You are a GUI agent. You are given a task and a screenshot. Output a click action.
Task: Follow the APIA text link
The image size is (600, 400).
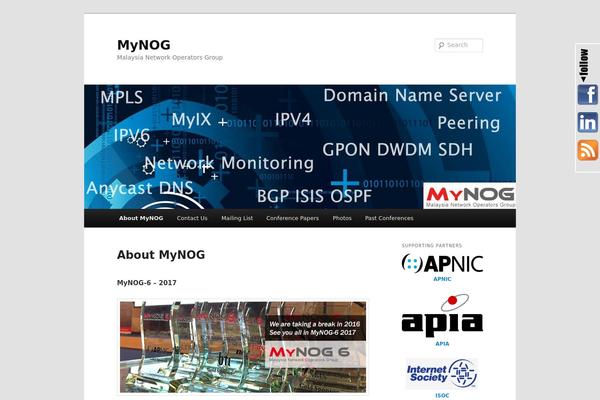tap(442, 344)
